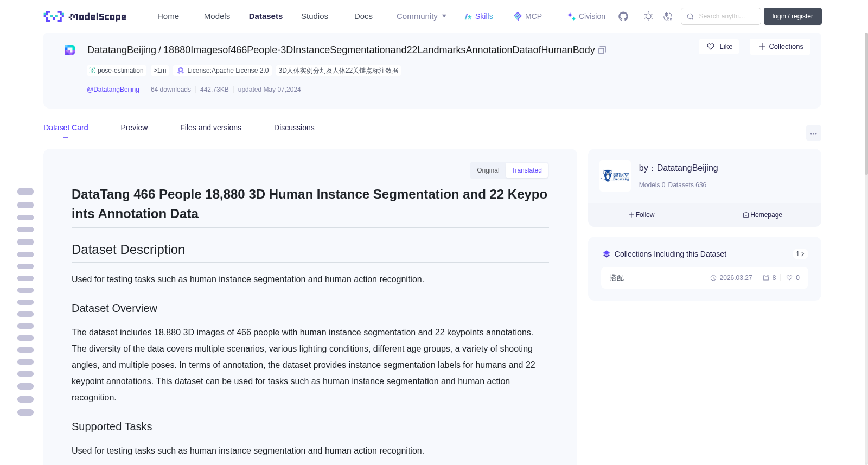Click the 'Datasets 636' count text

pos(687,185)
